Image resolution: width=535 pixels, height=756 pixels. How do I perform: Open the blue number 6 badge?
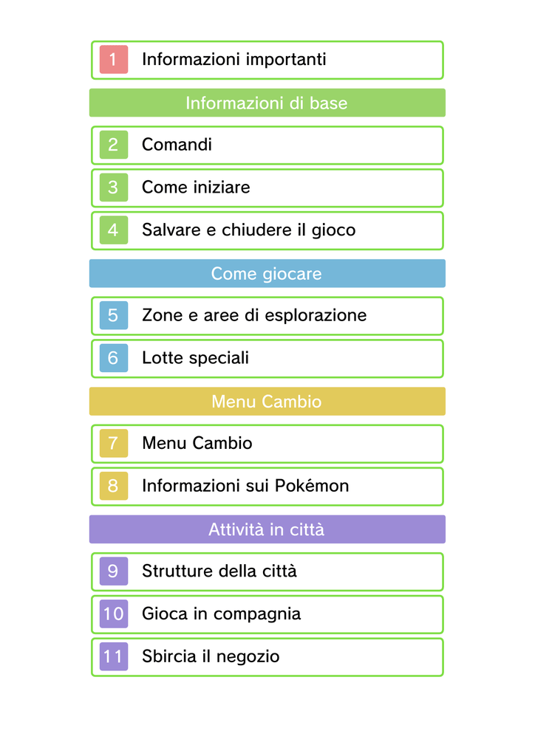point(113,358)
